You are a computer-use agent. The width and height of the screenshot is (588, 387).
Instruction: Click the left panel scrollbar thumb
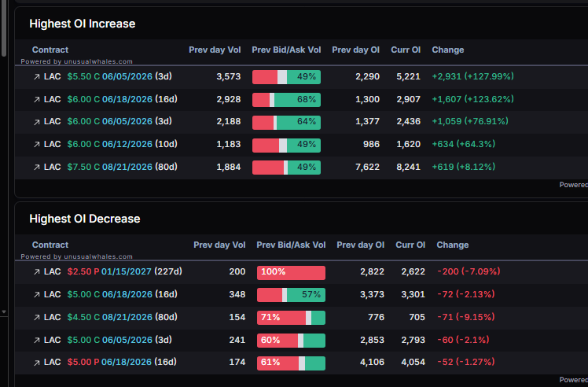click(x=4, y=28)
